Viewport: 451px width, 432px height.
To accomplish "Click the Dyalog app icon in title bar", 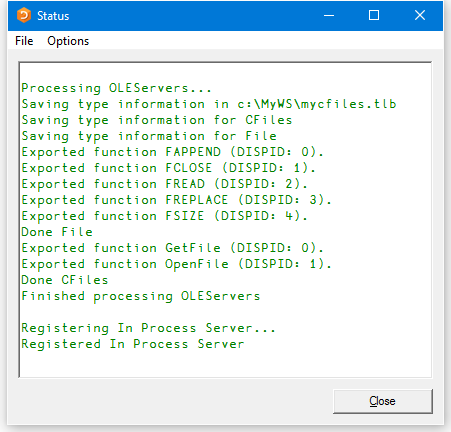I will [x=24, y=16].
